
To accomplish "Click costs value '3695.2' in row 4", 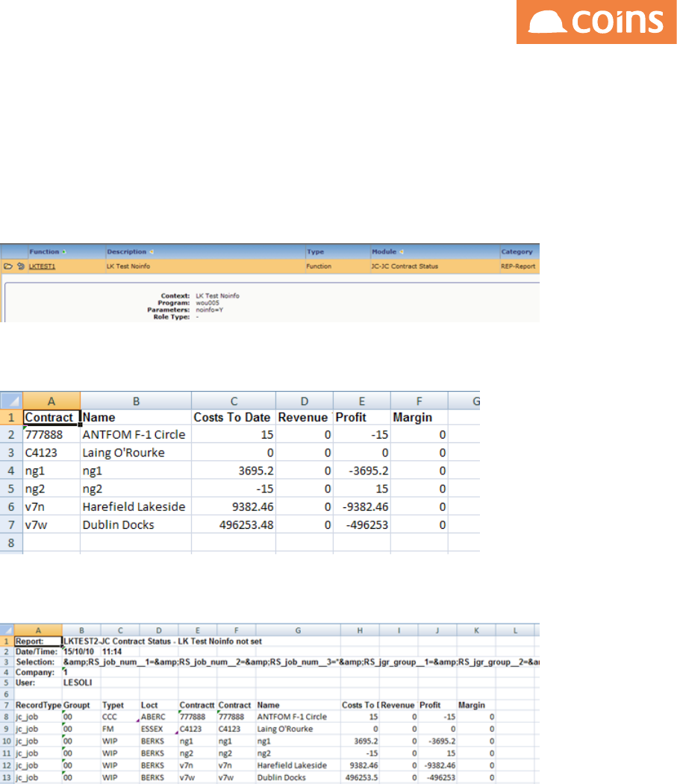I will click(234, 471).
